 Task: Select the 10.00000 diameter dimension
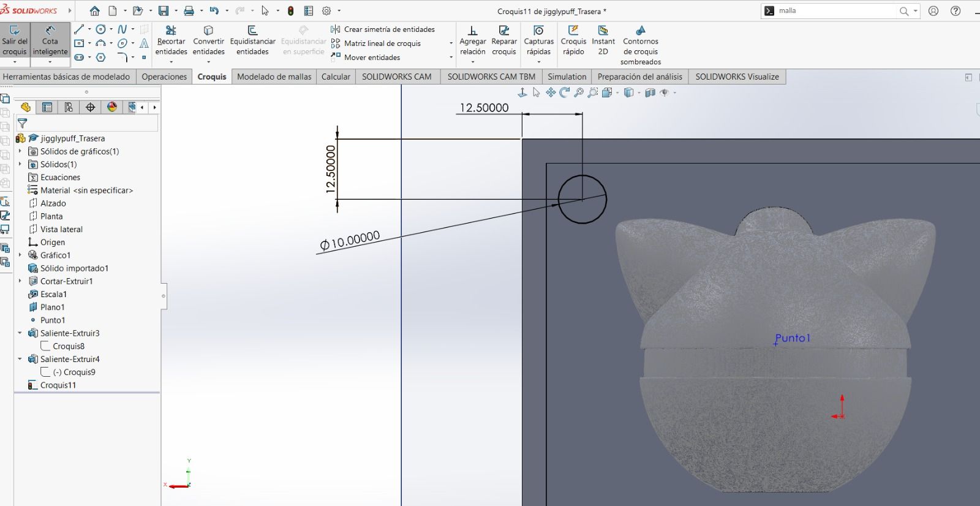point(350,240)
